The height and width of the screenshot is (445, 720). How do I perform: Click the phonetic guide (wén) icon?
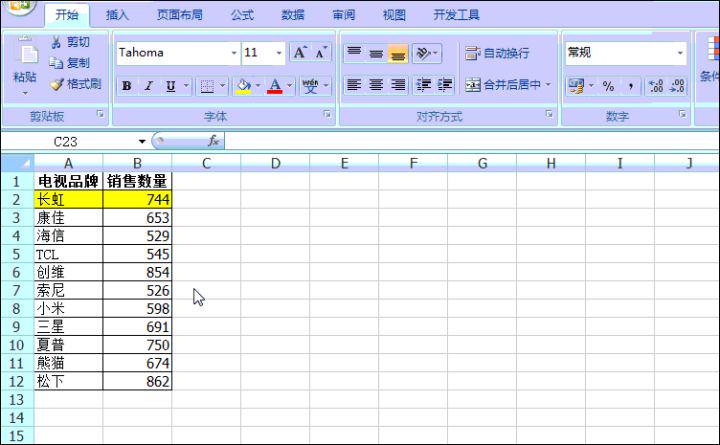click(x=310, y=86)
